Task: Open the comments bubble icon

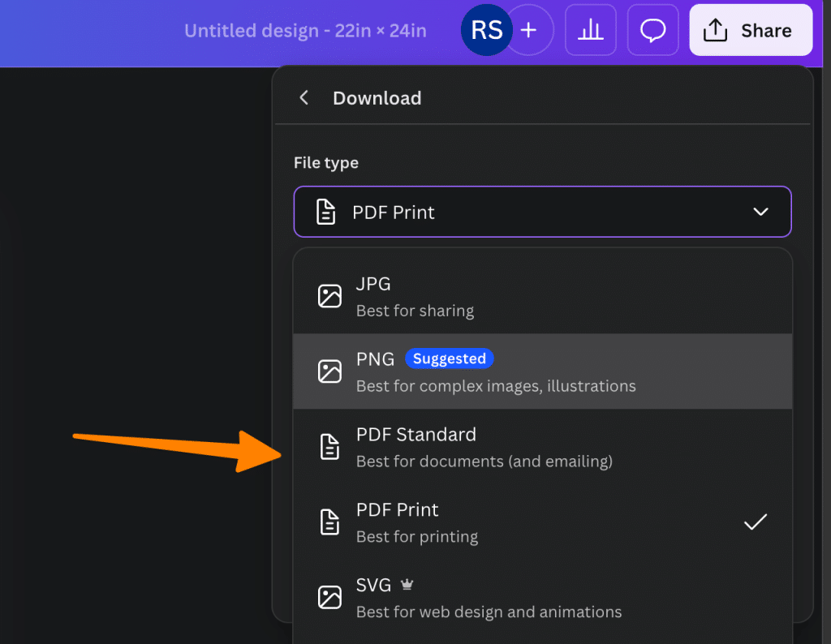Action: pos(652,30)
